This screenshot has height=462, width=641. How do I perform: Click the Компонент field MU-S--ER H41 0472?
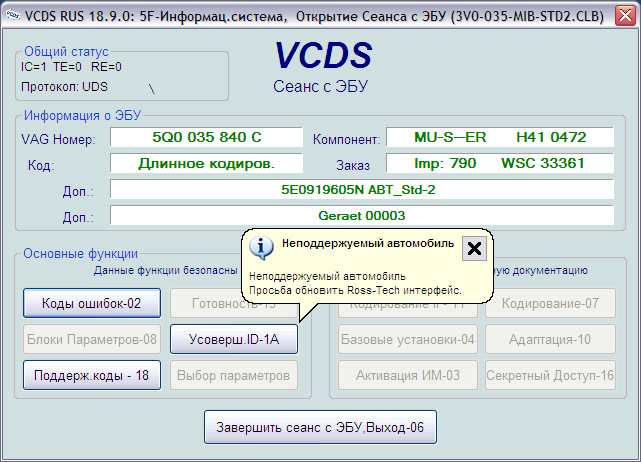[x=500, y=137]
